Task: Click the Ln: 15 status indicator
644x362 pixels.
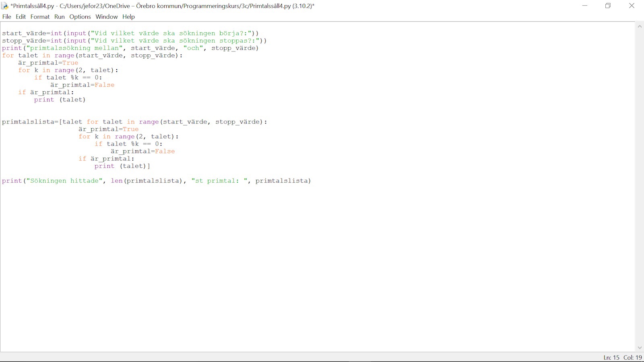Action: click(x=611, y=358)
